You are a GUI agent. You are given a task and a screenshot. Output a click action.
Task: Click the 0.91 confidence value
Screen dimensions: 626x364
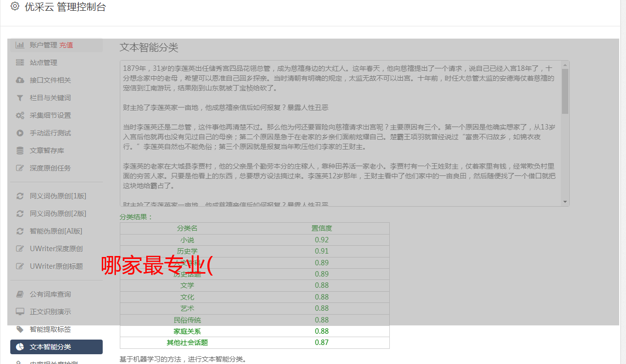point(322,251)
